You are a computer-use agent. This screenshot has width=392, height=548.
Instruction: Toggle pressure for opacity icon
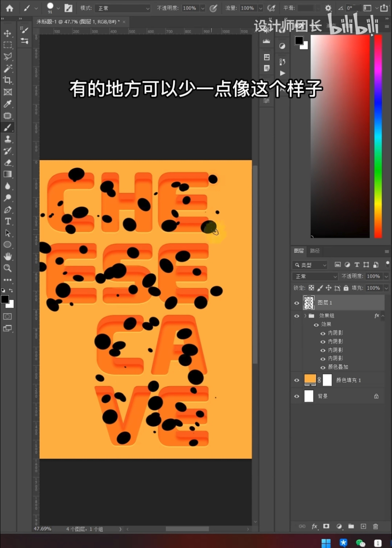pyautogui.click(x=214, y=8)
